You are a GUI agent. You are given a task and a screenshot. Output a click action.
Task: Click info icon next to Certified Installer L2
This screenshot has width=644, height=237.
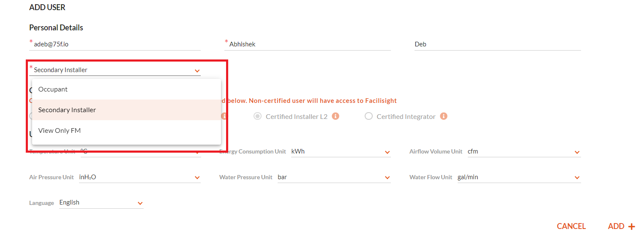[336, 116]
